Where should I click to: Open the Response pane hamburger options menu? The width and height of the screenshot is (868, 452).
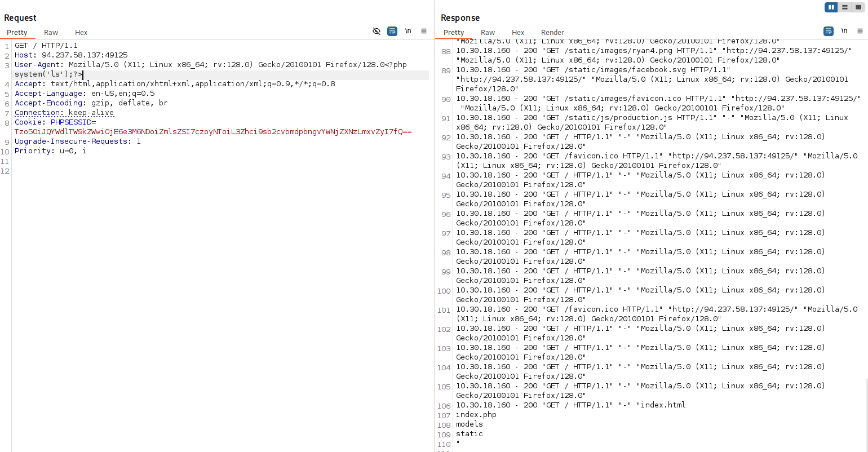coord(860,31)
